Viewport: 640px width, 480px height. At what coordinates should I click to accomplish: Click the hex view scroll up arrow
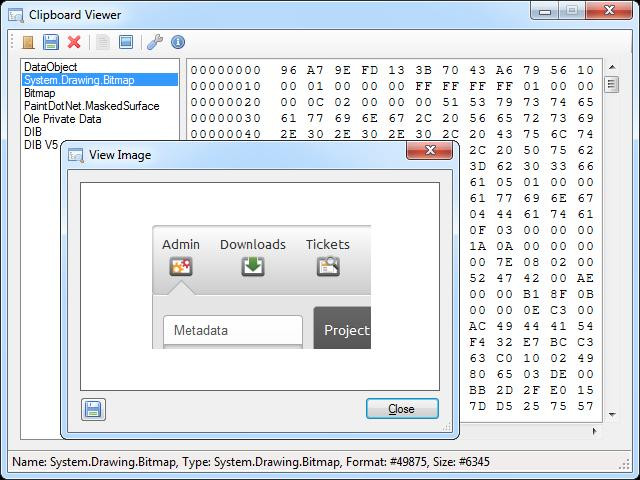pyautogui.click(x=612, y=67)
